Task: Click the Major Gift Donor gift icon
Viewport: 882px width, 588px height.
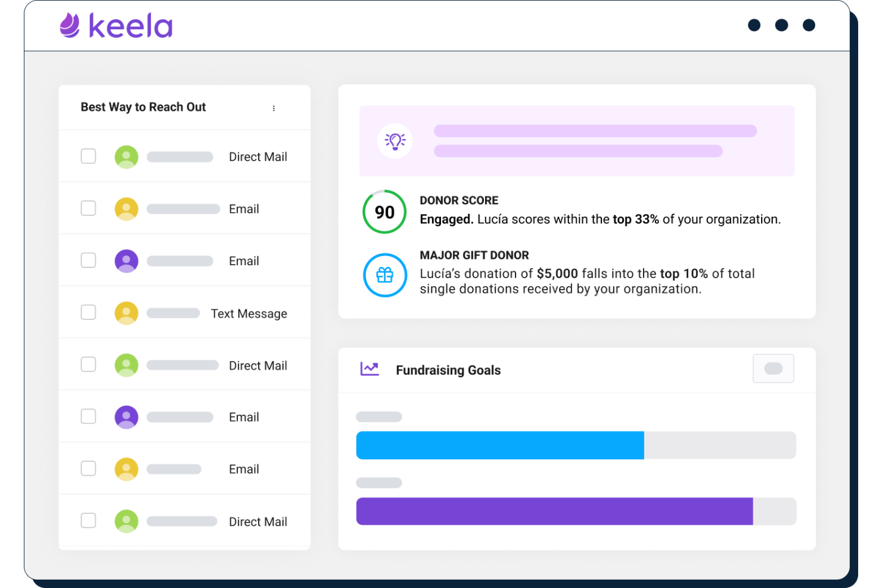Action: click(x=384, y=275)
